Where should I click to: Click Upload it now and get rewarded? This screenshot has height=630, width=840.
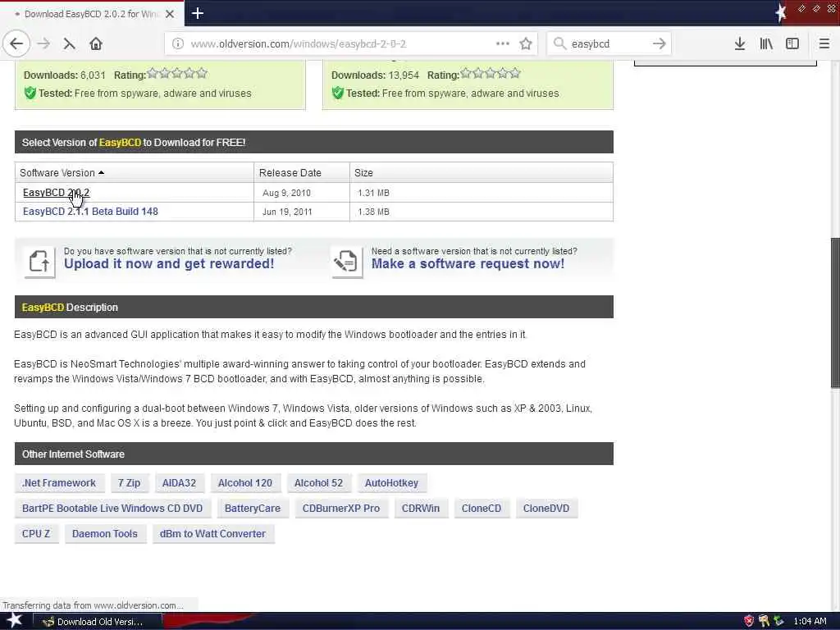point(169,263)
